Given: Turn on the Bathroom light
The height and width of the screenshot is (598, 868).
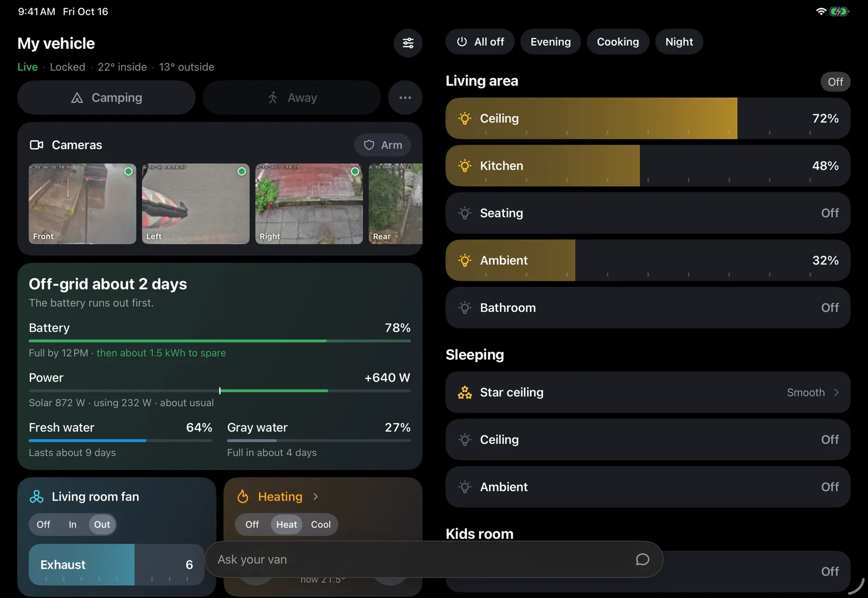Looking at the screenshot, I should tap(648, 308).
